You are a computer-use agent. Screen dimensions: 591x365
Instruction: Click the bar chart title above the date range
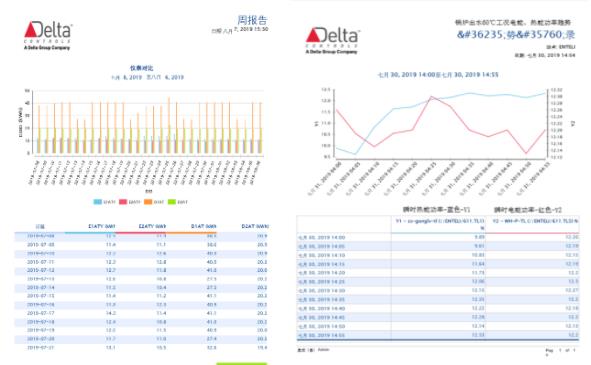coord(142,68)
